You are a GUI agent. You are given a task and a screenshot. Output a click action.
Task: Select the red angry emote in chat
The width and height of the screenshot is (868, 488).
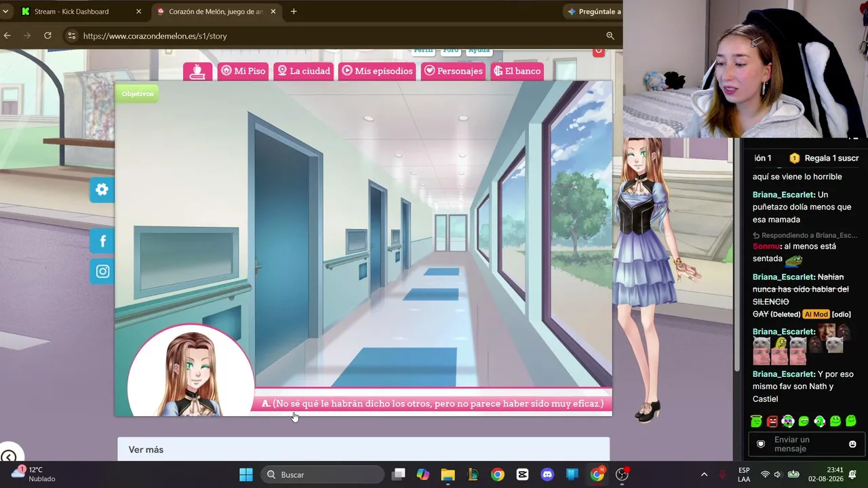click(x=772, y=422)
